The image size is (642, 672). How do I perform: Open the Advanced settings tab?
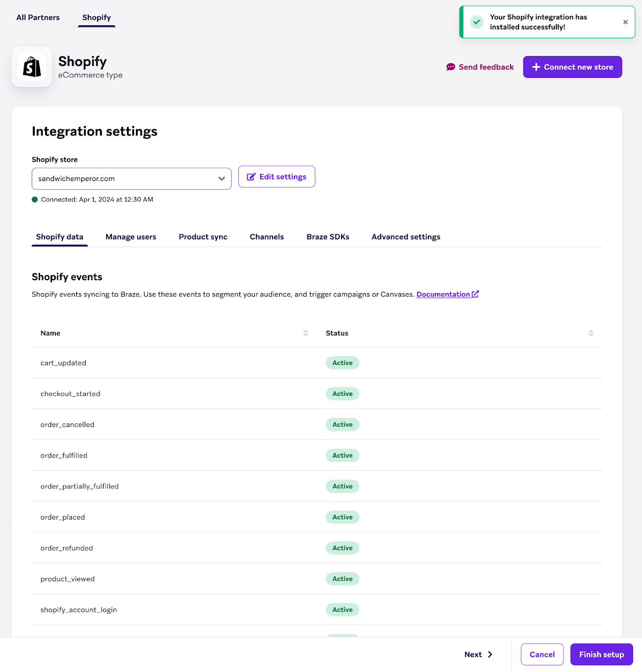[406, 237]
